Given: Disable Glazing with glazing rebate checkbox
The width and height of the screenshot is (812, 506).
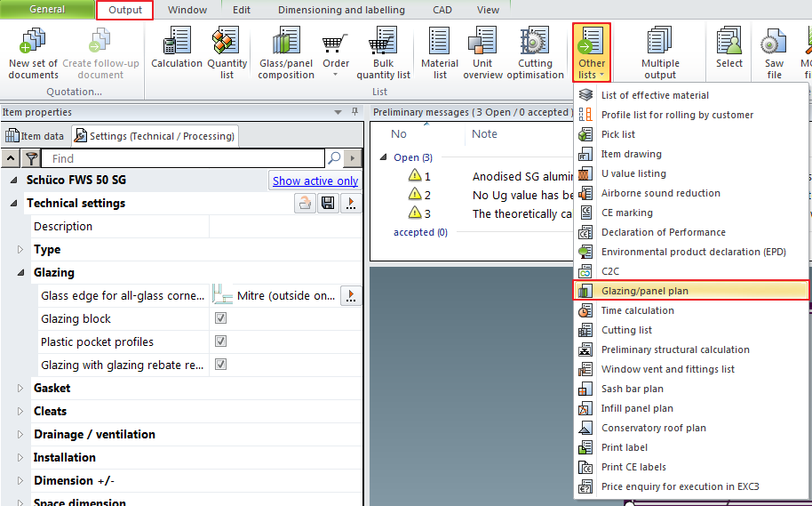Looking at the screenshot, I should 221,365.
